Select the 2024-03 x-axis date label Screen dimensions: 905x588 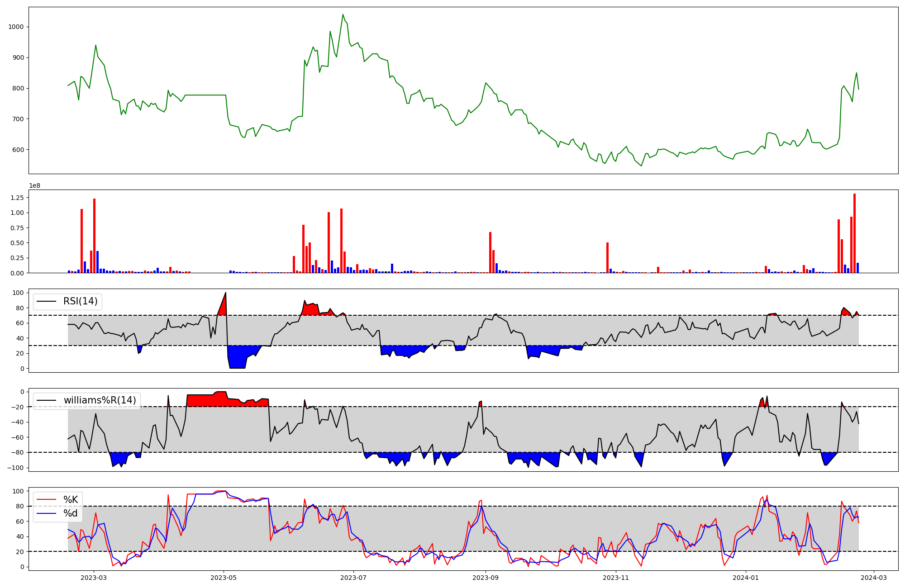click(x=873, y=578)
